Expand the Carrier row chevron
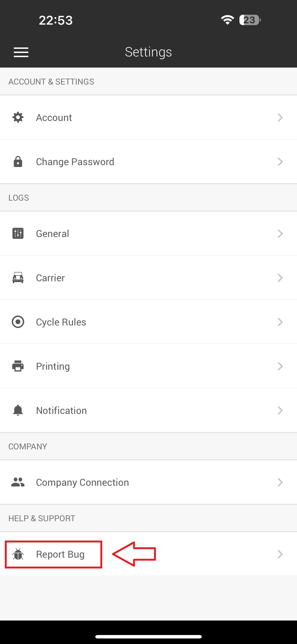297x644 pixels. [280, 278]
